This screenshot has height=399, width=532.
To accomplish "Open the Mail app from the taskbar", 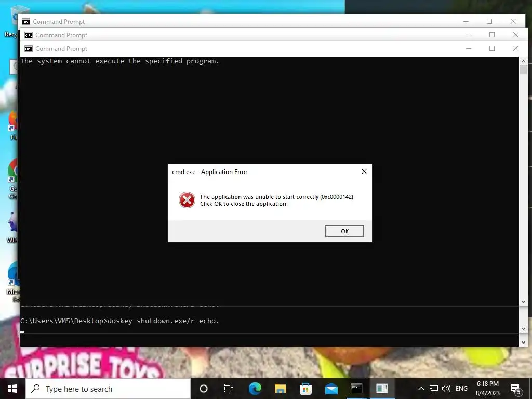I will (331, 389).
